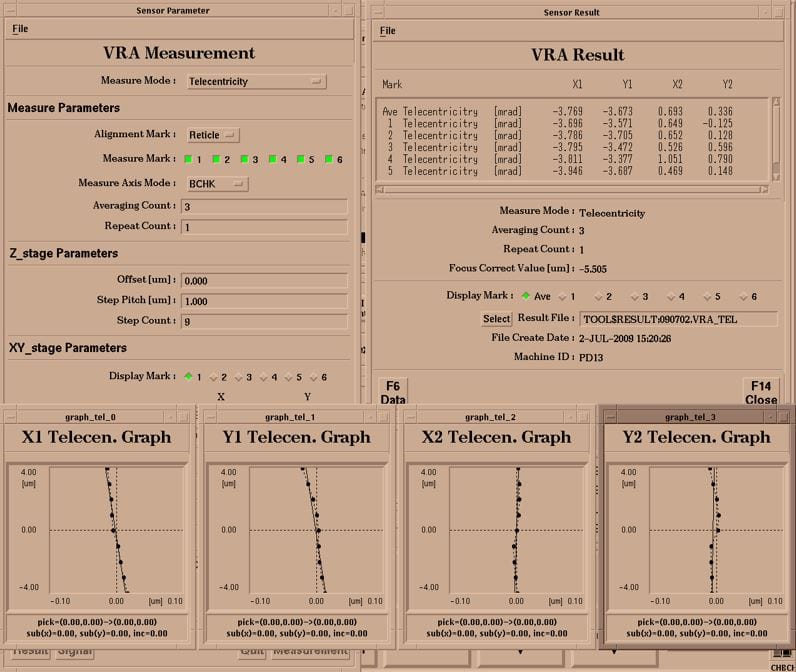Maximize the graph_tel_2 window
Screen dimensions: 796x672
coord(582,417)
